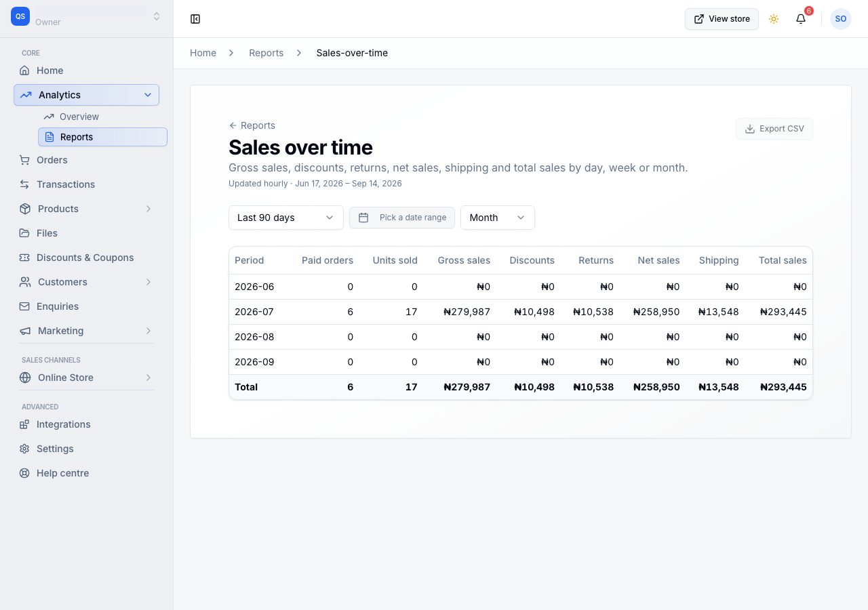Click the Gross sales column header
The image size is (868, 610).
tap(464, 260)
